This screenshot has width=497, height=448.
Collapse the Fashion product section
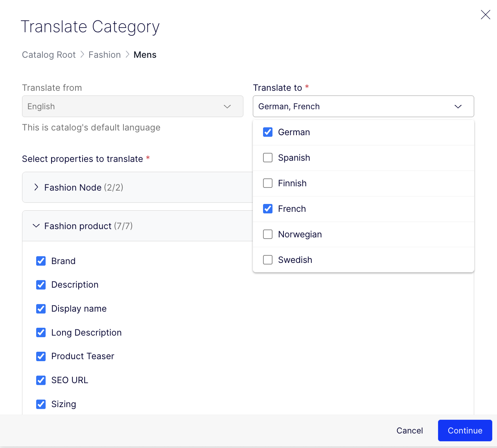(36, 226)
